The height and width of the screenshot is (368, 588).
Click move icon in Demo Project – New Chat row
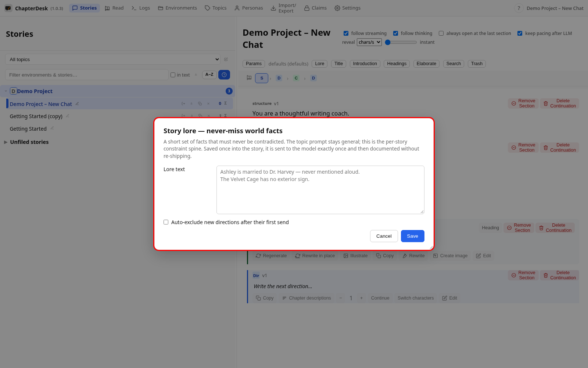(x=183, y=104)
